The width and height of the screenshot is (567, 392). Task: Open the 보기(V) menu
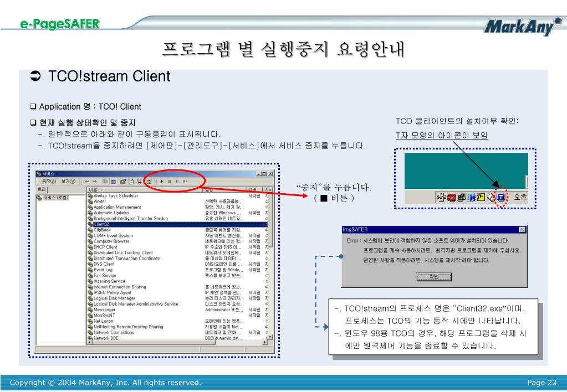(x=68, y=182)
